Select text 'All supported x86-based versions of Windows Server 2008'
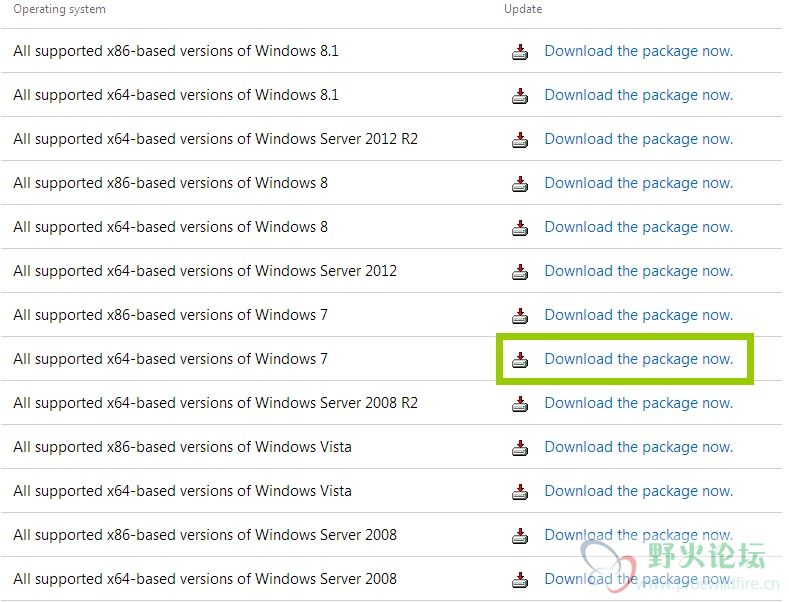This screenshot has width=789, height=602. coord(205,535)
